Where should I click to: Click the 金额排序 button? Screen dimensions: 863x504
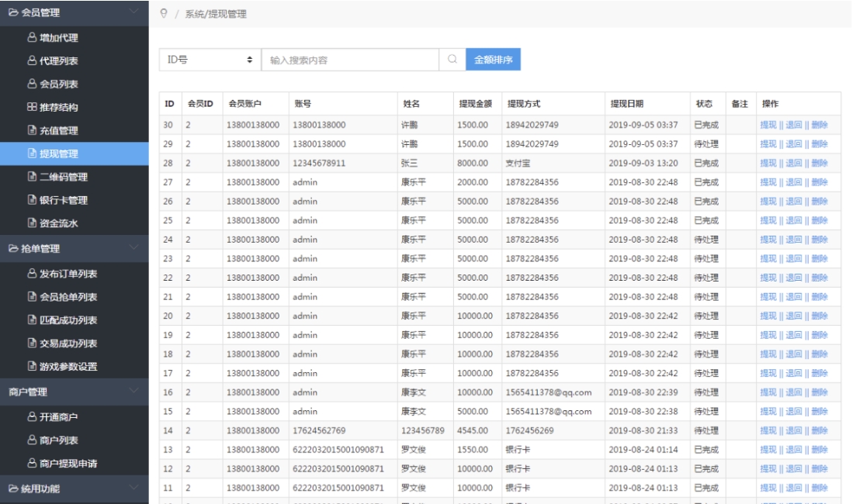click(x=492, y=60)
